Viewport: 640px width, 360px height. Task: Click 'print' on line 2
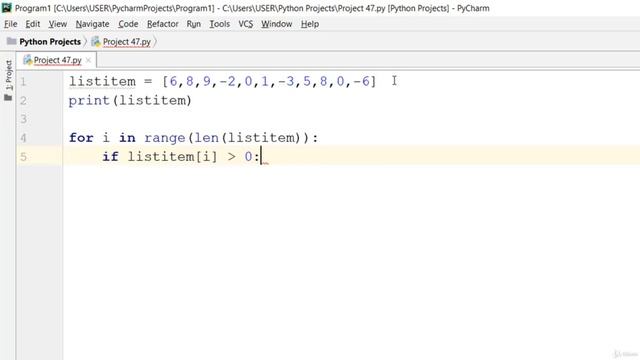89,100
